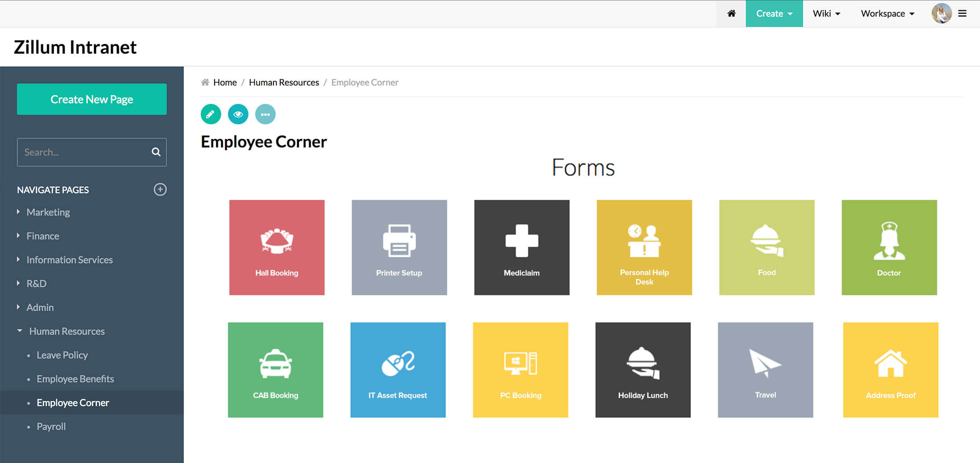Click the eye watch page icon
The image size is (980, 463).
click(x=238, y=114)
